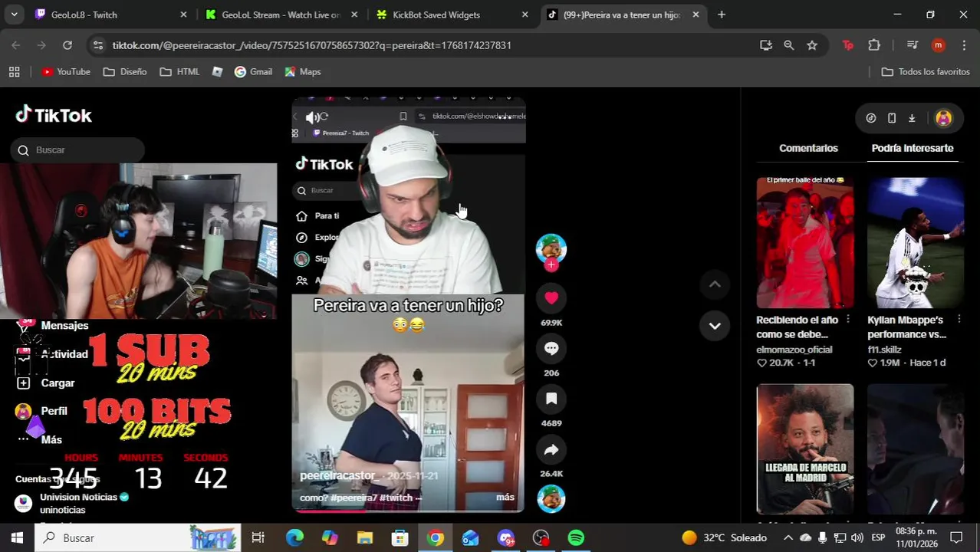
Task: Open Kylian Mbappe's performance video thumbnail
Action: [916, 242]
